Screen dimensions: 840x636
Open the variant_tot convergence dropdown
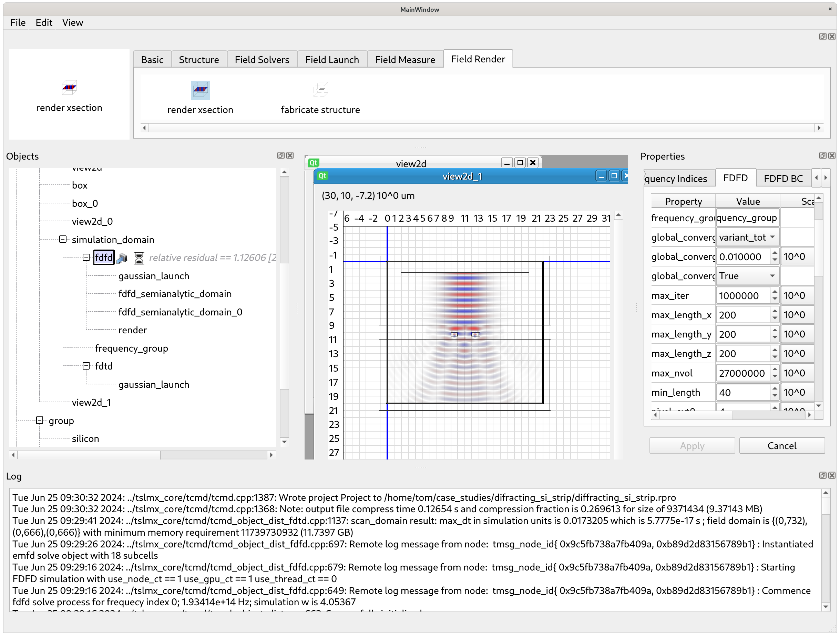point(747,237)
